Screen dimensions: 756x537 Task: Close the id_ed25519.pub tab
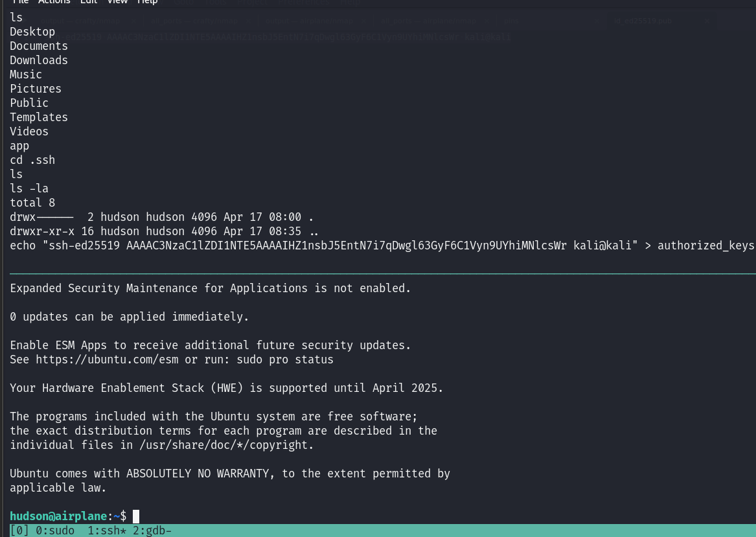707,21
